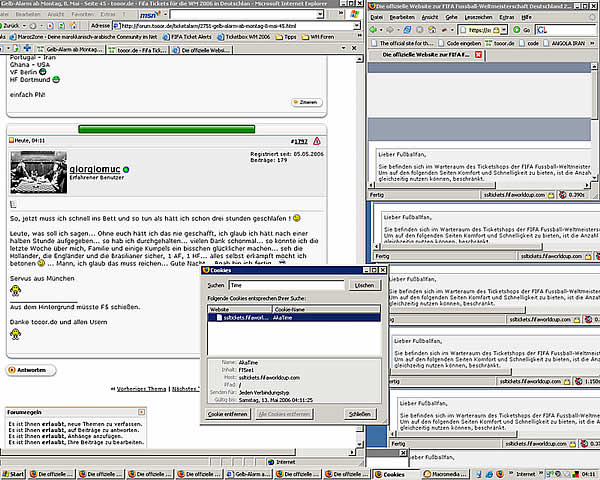Click the Windows Start button

click(x=14, y=473)
